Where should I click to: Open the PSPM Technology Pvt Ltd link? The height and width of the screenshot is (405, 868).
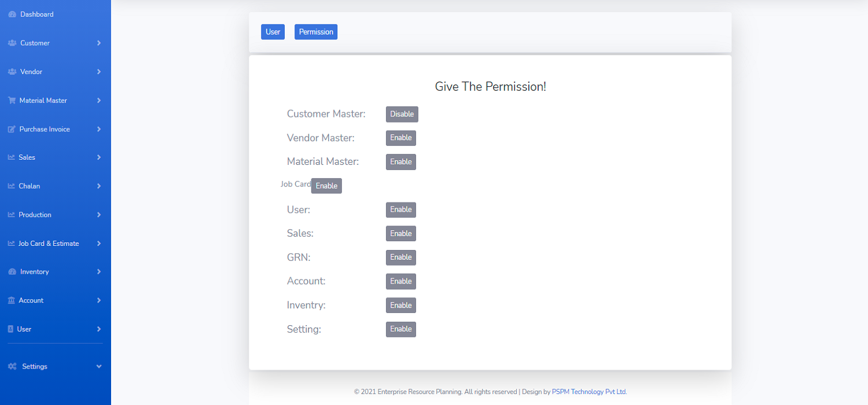pos(589,392)
